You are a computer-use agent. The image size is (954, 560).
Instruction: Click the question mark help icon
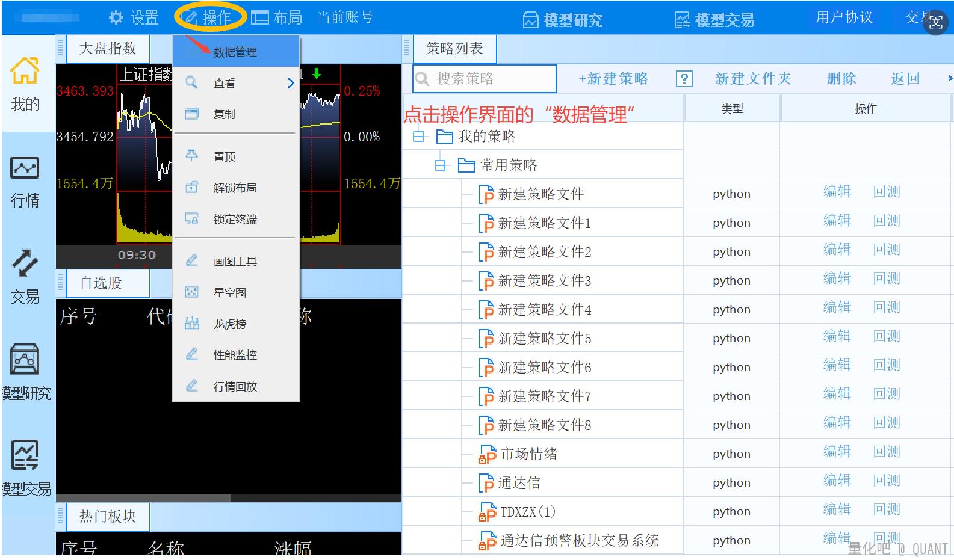(684, 79)
